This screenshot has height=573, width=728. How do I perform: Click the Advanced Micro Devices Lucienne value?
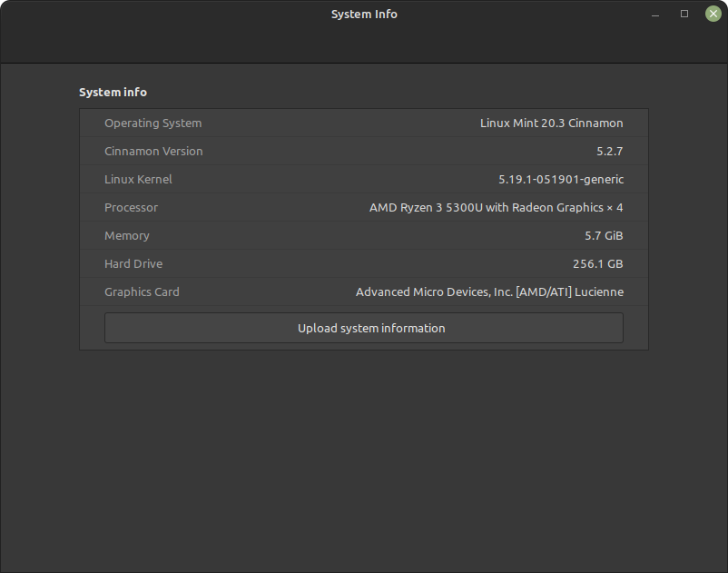click(x=489, y=291)
